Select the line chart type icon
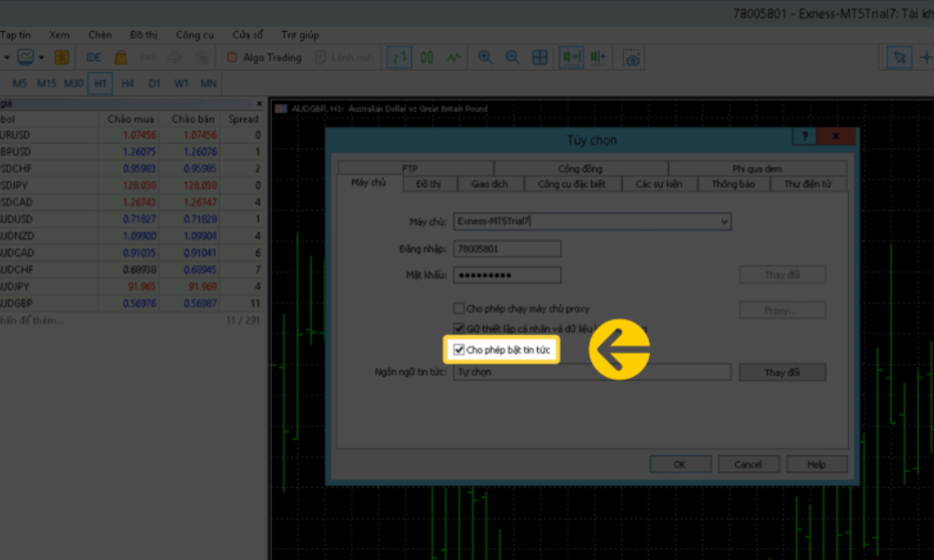The image size is (934, 560). (x=454, y=58)
